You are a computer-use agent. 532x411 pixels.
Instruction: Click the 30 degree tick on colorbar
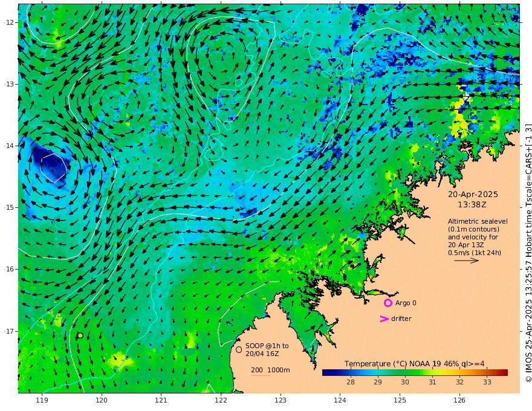click(x=405, y=382)
